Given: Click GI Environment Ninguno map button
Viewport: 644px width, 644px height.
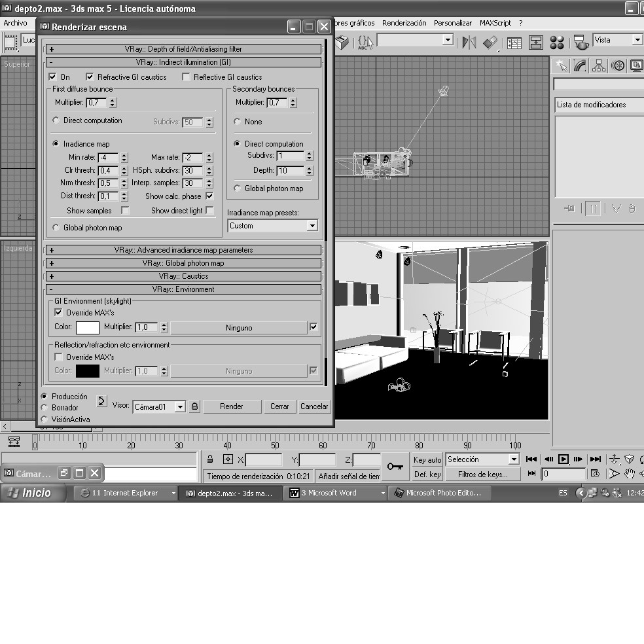Looking at the screenshot, I should [239, 327].
